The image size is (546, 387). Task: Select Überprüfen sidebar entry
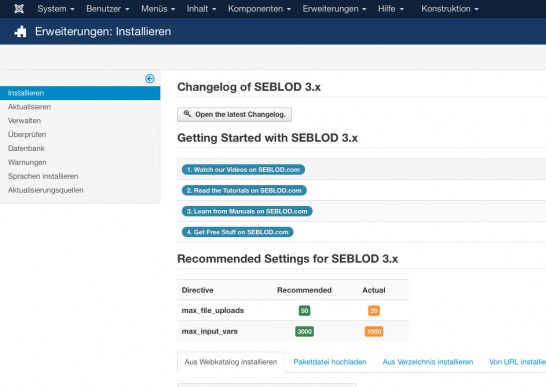pyautogui.click(x=27, y=134)
